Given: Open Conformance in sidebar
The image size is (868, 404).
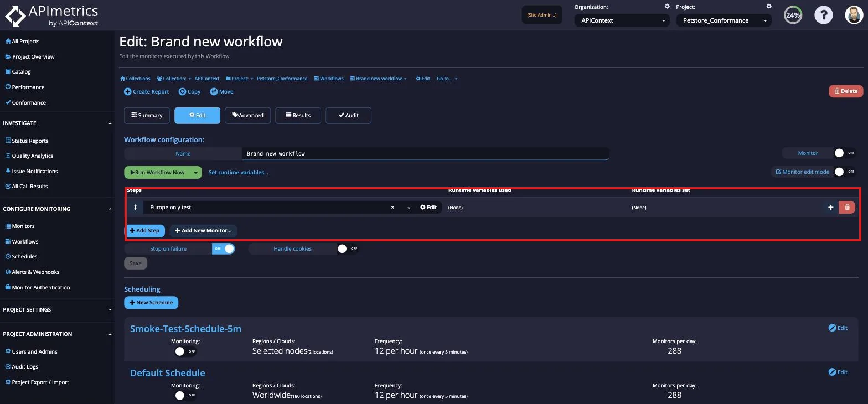Looking at the screenshot, I should pos(25,102).
